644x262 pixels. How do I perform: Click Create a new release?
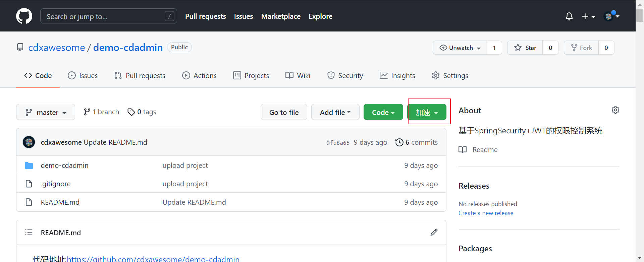(486, 213)
